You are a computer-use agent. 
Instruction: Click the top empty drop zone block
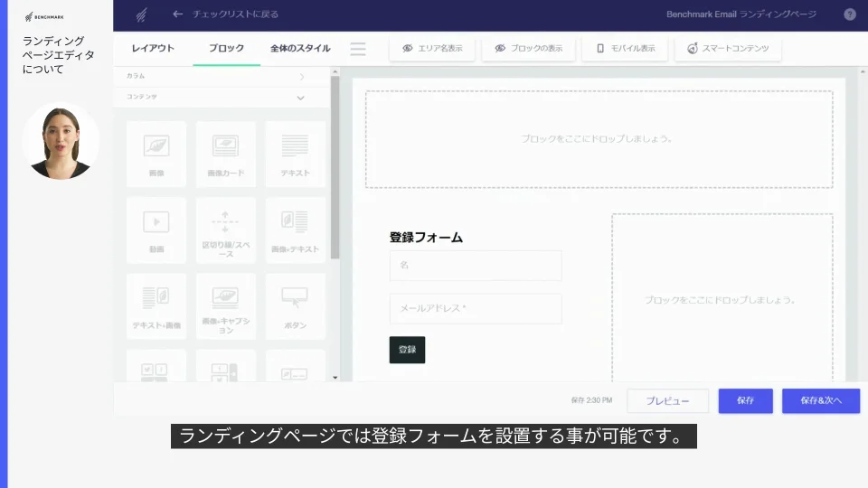point(599,139)
